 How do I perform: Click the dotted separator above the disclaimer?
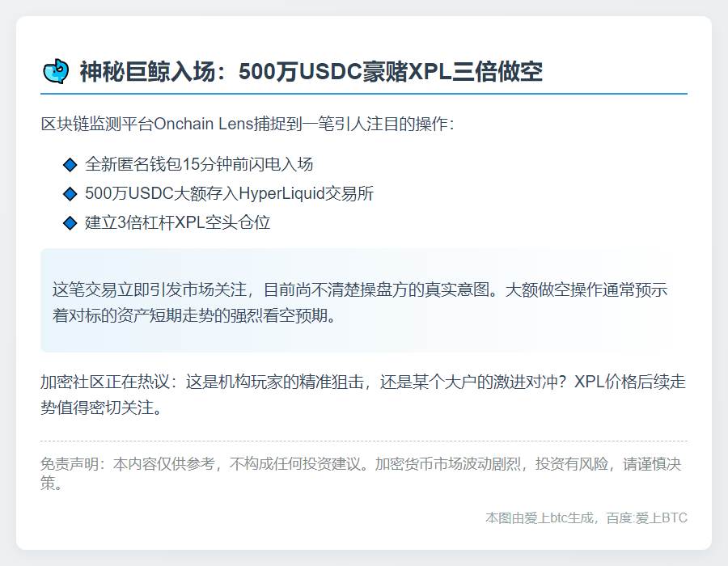point(364,441)
